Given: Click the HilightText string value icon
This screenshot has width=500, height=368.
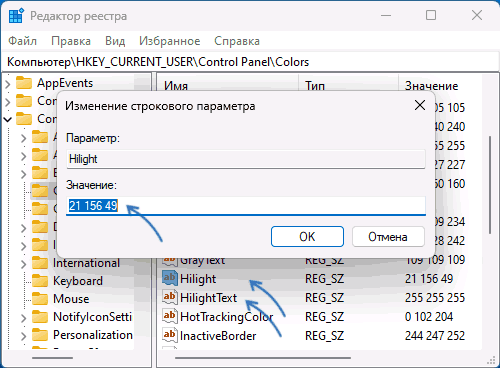Looking at the screenshot, I should click(x=170, y=297).
